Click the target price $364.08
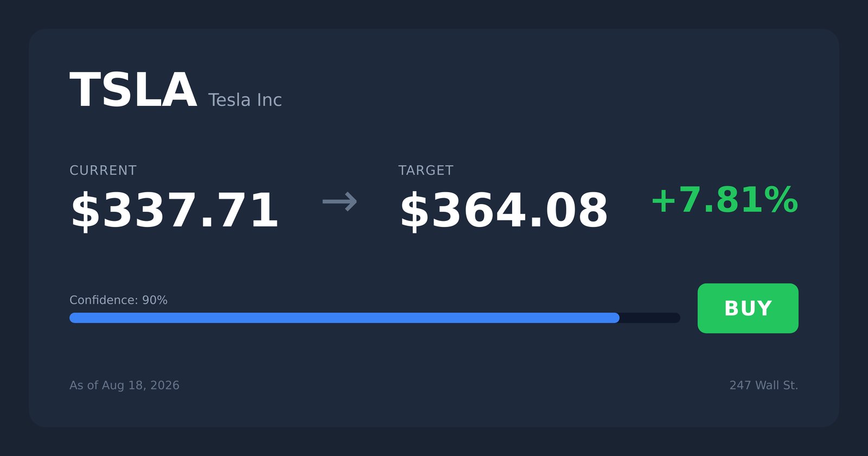This screenshot has height=456, width=868. tap(503, 211)
